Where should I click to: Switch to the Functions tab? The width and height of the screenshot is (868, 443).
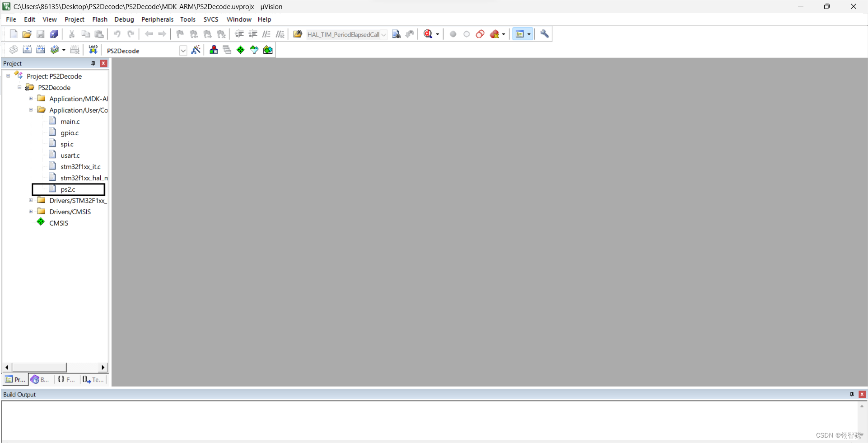tap(66, 380)
